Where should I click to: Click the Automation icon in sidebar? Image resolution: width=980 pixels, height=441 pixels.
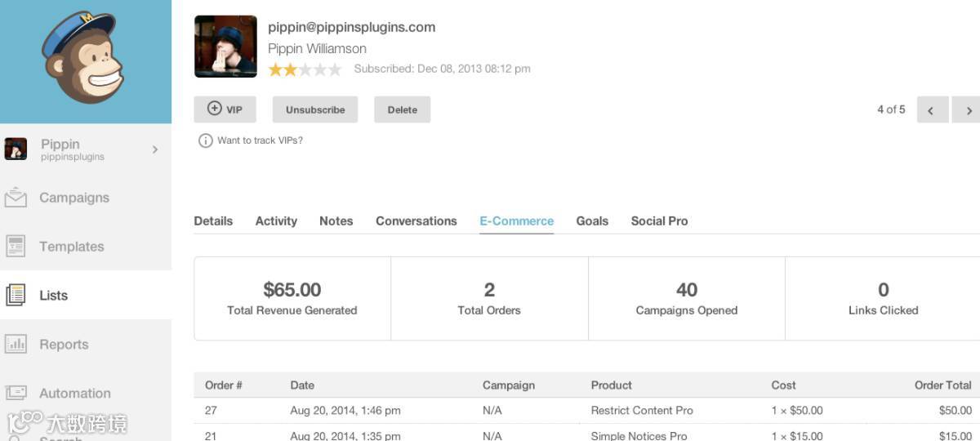tap(16, 393)
